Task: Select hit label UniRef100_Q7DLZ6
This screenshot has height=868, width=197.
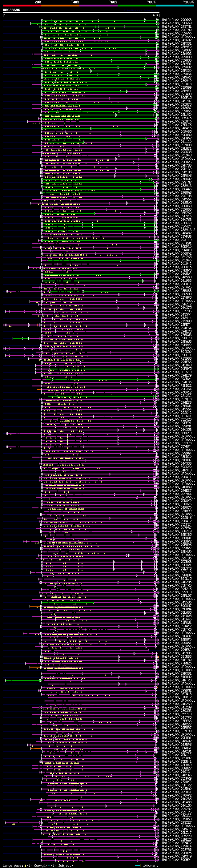Action: pyautogui.click(x=176, y=125)
